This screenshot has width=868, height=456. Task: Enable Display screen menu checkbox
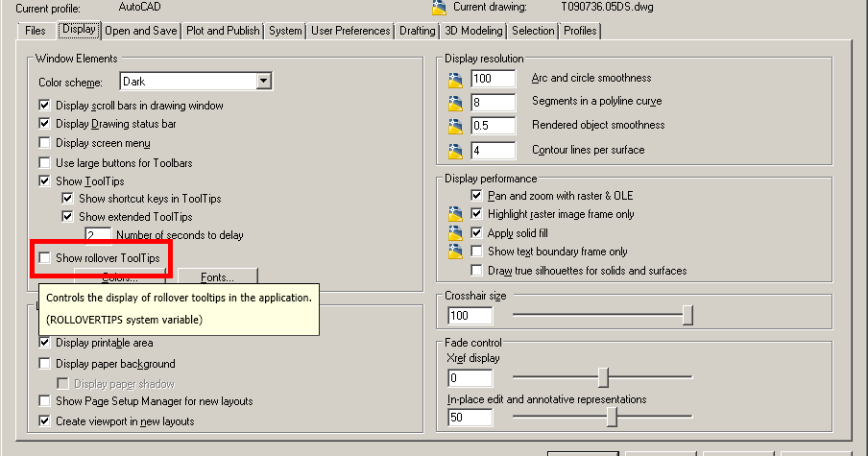coord(44,143)
